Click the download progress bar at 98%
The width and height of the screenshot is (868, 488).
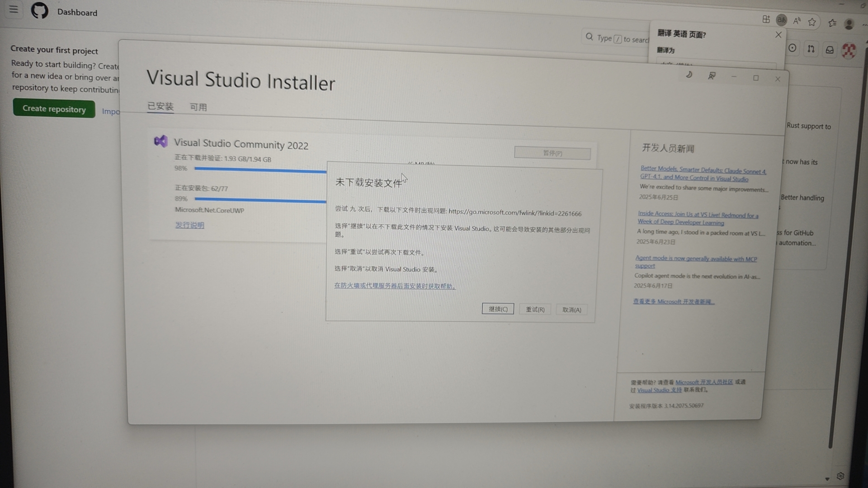[x=260, y=170]
